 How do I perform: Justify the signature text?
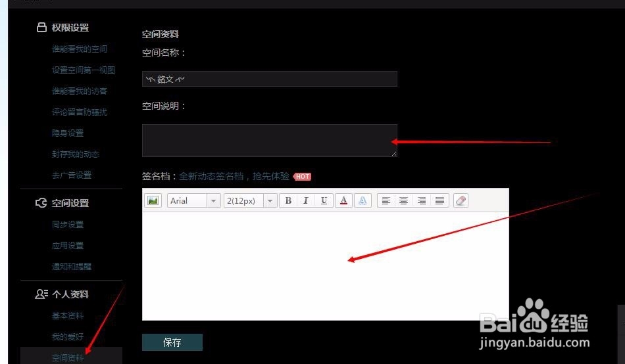(439, 200)
